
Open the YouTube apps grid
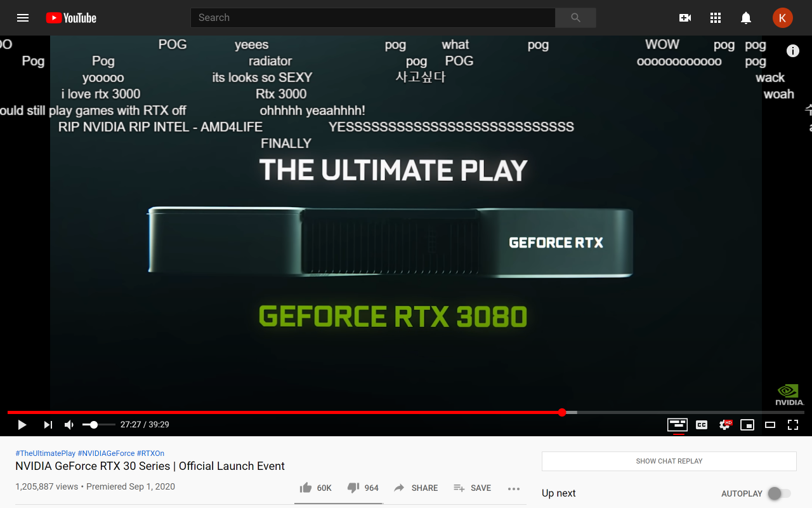click(x=716, y=18)
